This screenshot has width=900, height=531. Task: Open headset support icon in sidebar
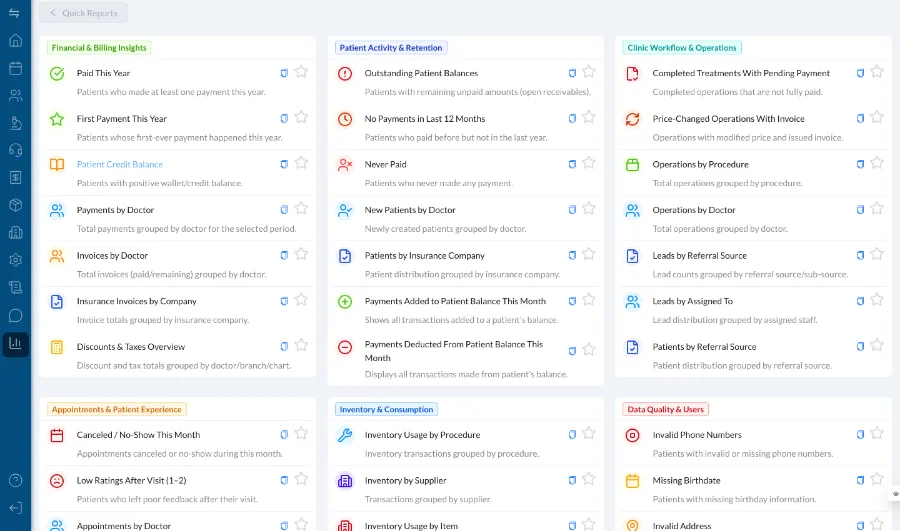point(15,150)
